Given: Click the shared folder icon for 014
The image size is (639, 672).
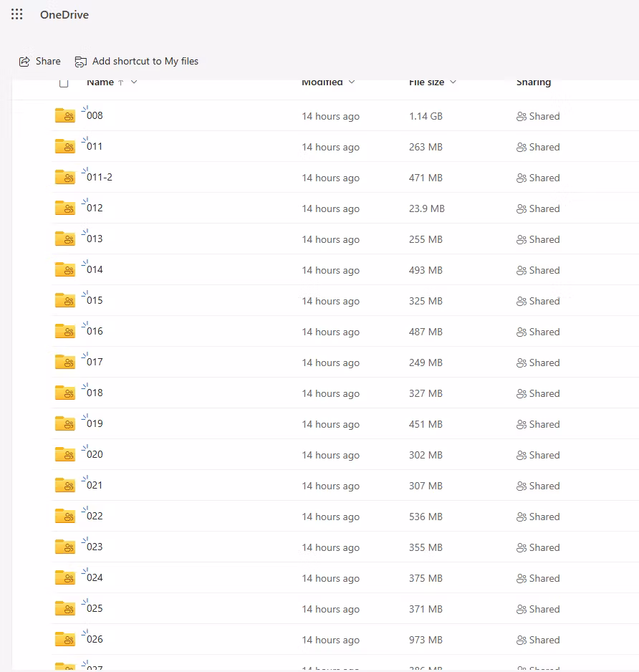Looking at the screenshot, I should pos(65,270).
